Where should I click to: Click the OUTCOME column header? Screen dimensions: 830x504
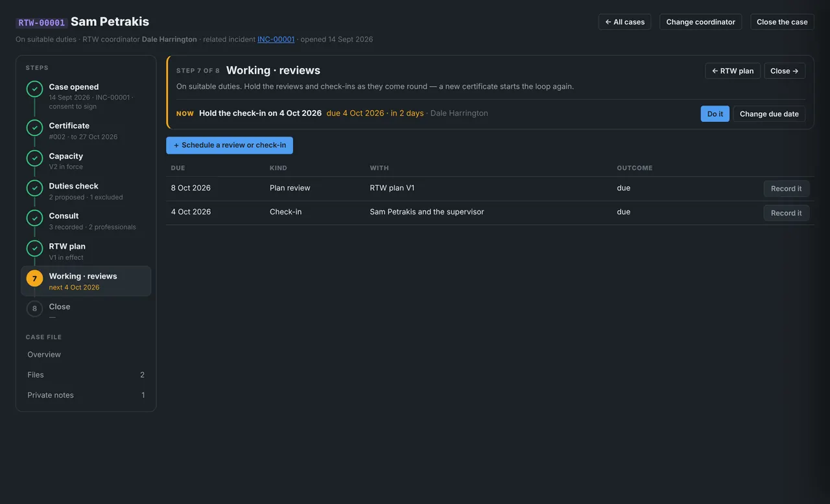[635, 168]
